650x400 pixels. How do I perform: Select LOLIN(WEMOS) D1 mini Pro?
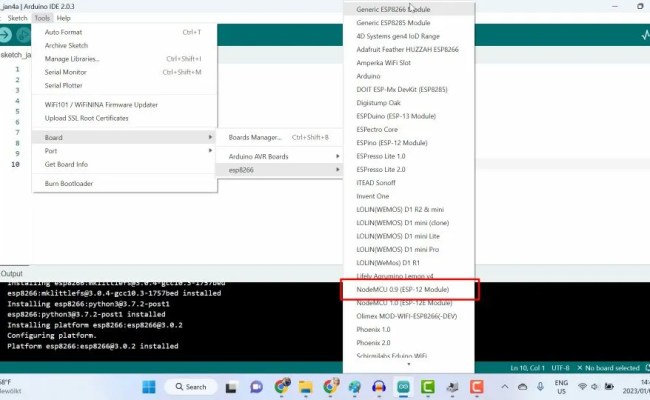(x=409, y=249)
